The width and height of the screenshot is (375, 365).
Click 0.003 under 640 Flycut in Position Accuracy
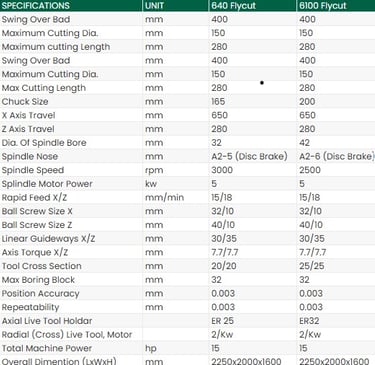pyautogui.click(x=223, y=293)
